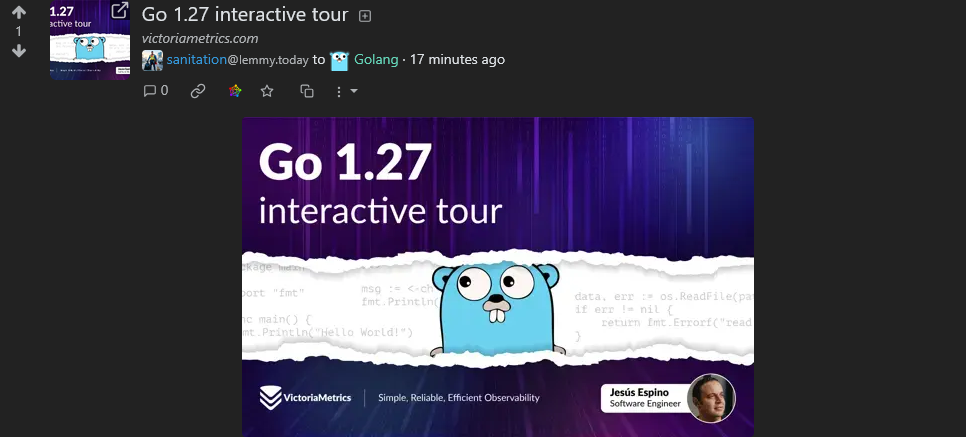
Task: Open the Go 1.27 interactive tour title link
Action: 245,14
